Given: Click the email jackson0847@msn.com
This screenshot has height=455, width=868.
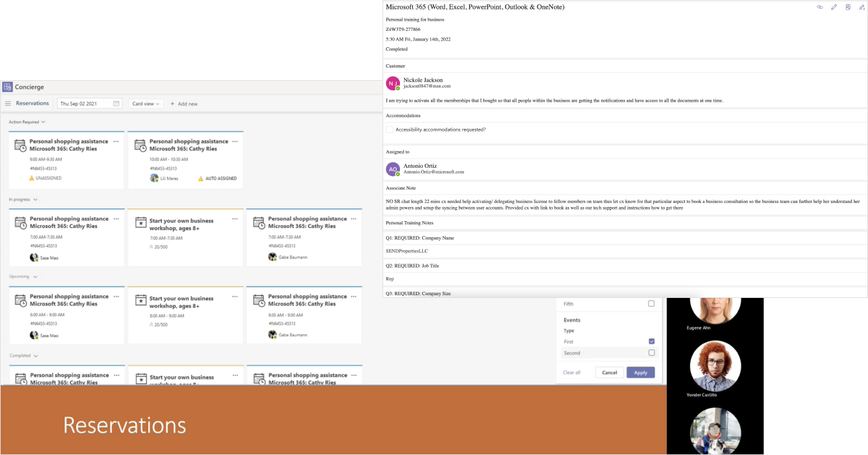Looking at the screenshot, I should (x=427, y=86).
